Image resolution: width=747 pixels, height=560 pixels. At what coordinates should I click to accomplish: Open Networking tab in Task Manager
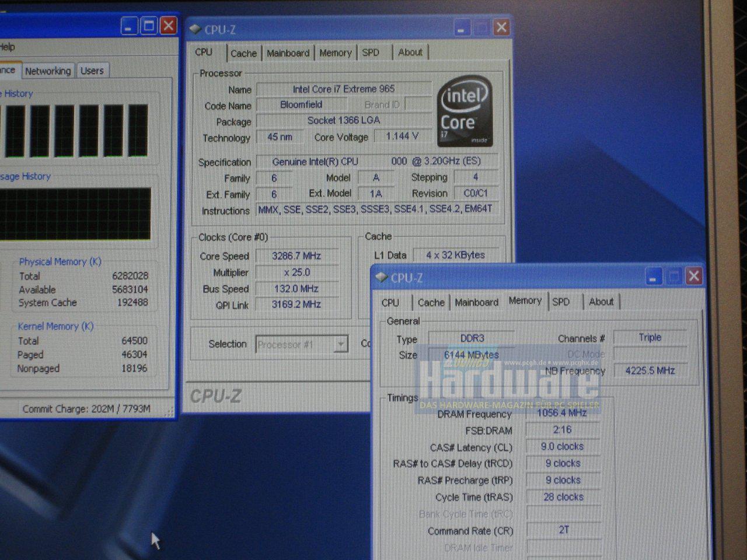[x=48, y=71]
